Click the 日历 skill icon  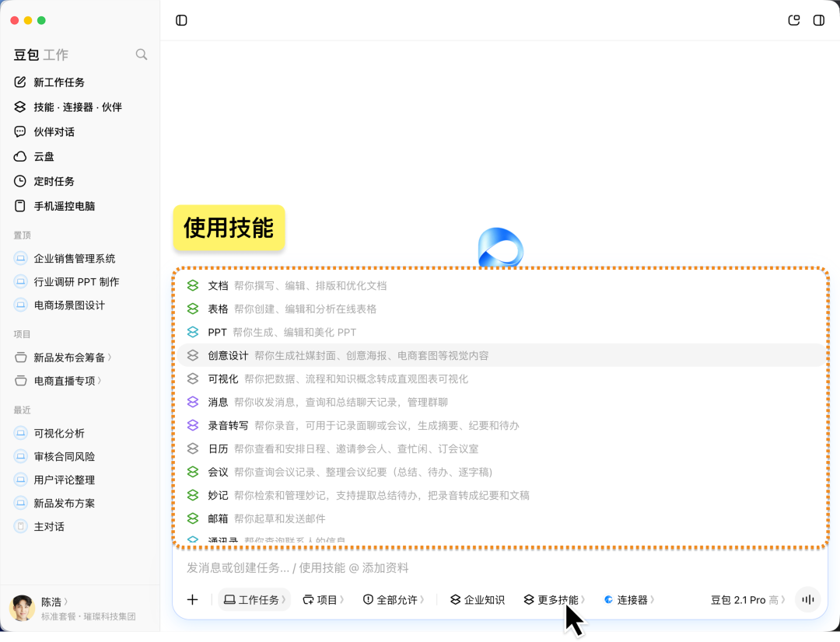(x=193, y=448)
